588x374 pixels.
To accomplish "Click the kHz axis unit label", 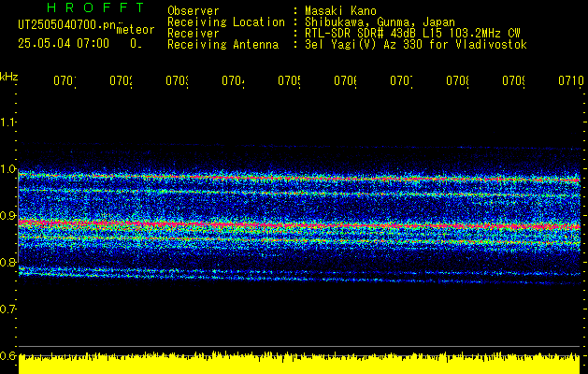I will (x=9, y=77).
